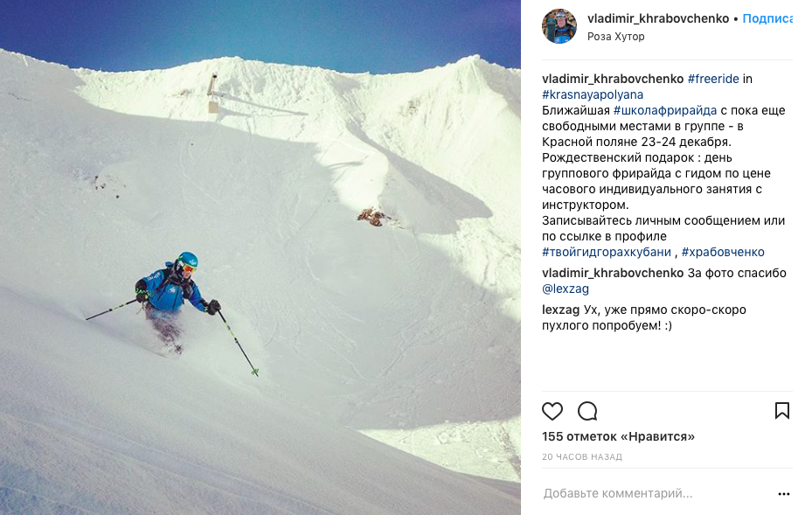Open header username vladimir_khrabovchenko

tap(658, 18)
